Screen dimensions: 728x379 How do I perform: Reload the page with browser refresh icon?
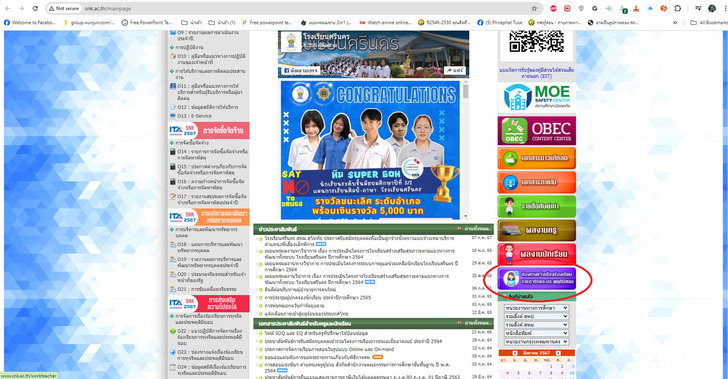[x=35, y=8]
